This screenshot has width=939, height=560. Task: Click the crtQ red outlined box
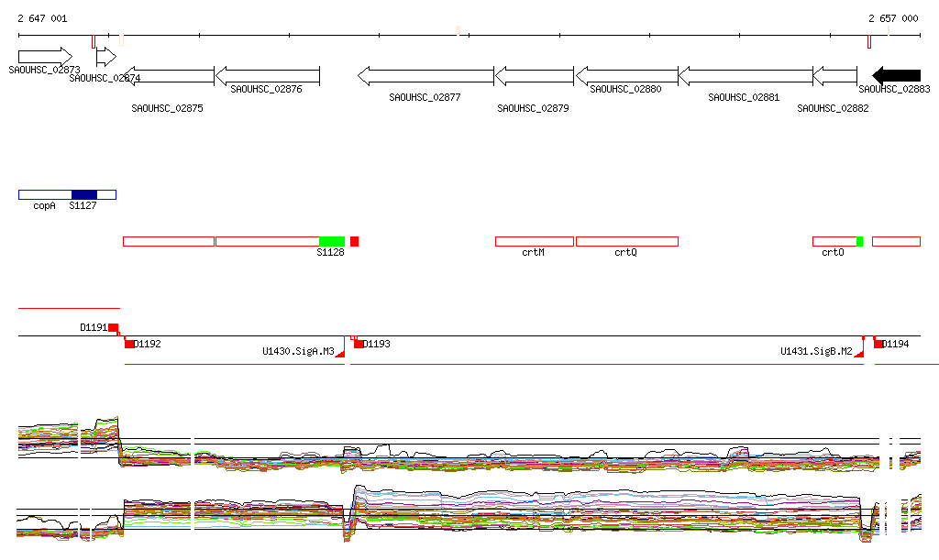click(x=627, y=242)
